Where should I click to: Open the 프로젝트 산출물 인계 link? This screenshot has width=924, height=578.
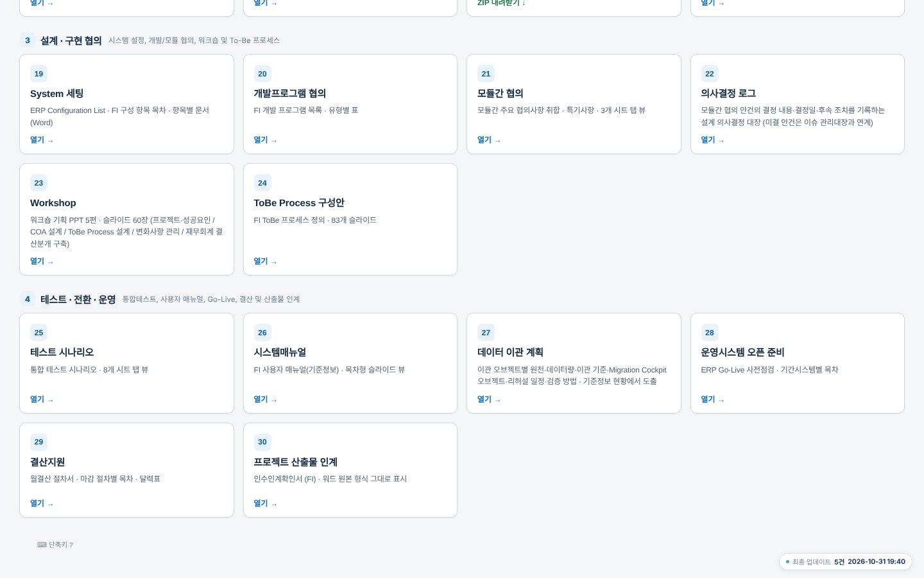pos(265,504)
